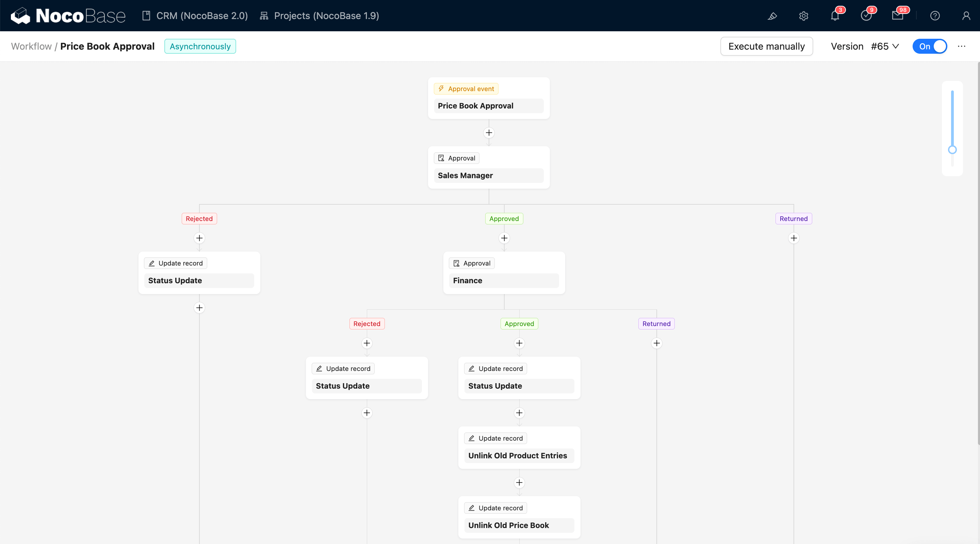980x544 pixels.
Task: Open the inbox mail icon showing 98
Action: tap(898, 16)
